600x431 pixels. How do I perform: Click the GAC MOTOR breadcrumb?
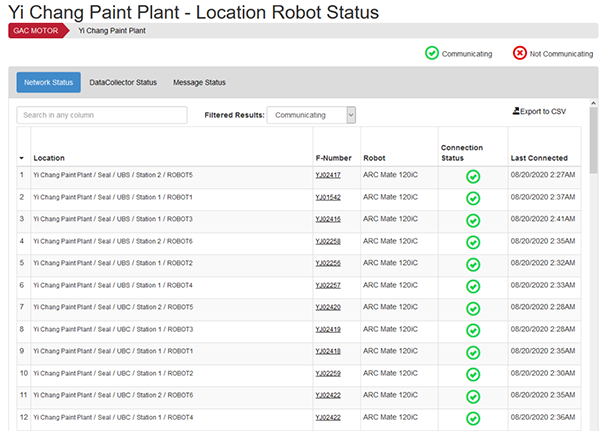(x=36, y=31)
